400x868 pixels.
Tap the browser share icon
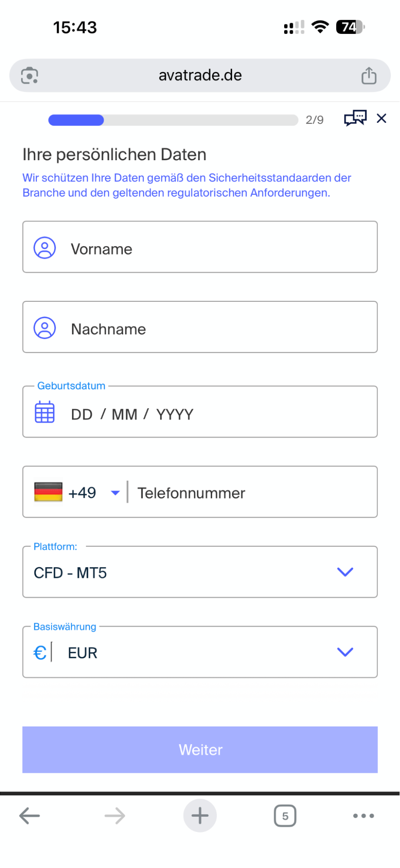pos(369,76)
